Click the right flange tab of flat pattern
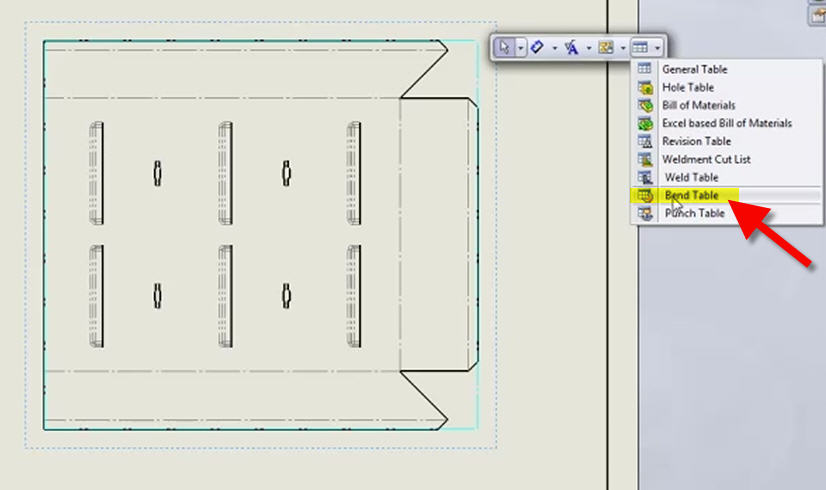 pos(439,234)
